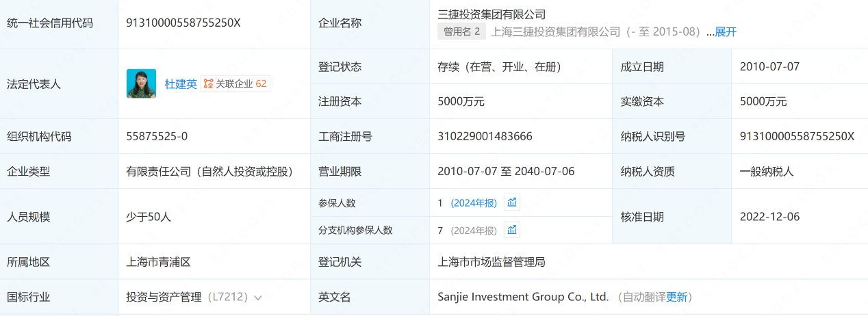Image resolution: width=868 pixels, height=316 pixels.
Task: Click the unified credit code 91310000558755250X value
Action: [x=183, y=23]
